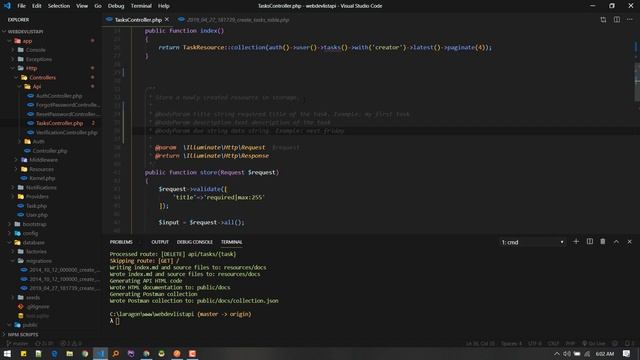Screen dimensions: 640x360
Task: Split the editor using the split icon
Action: [617, 20]
